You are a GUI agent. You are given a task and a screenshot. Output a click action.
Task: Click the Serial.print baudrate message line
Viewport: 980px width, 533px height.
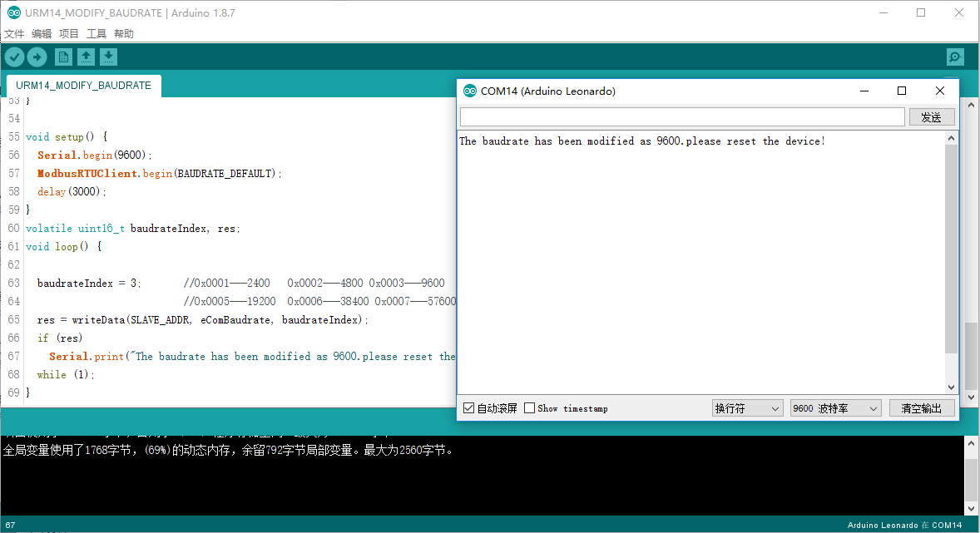point(252,356)
